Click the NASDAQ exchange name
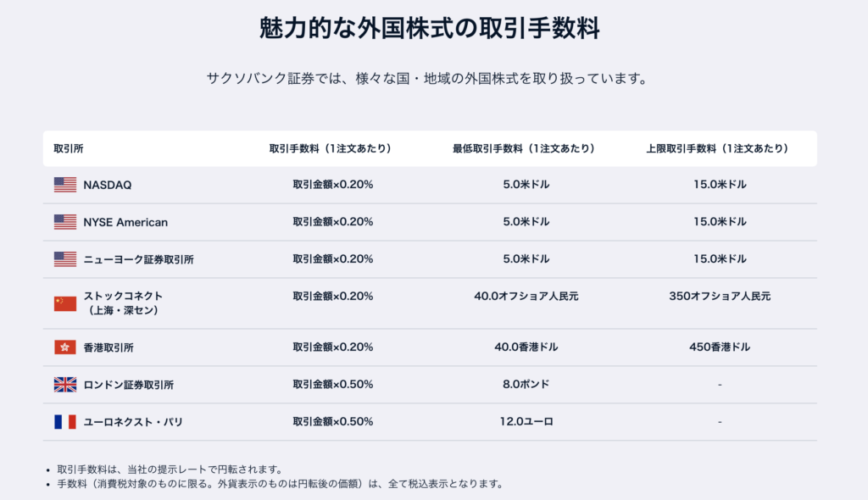868x500 pixels. click(x=108, y=185)
